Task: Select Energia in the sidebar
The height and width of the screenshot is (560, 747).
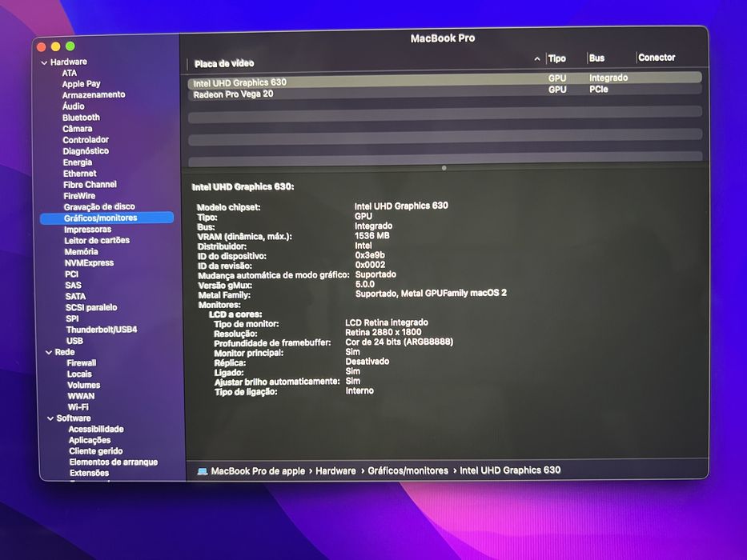Action: pos(77,162)
